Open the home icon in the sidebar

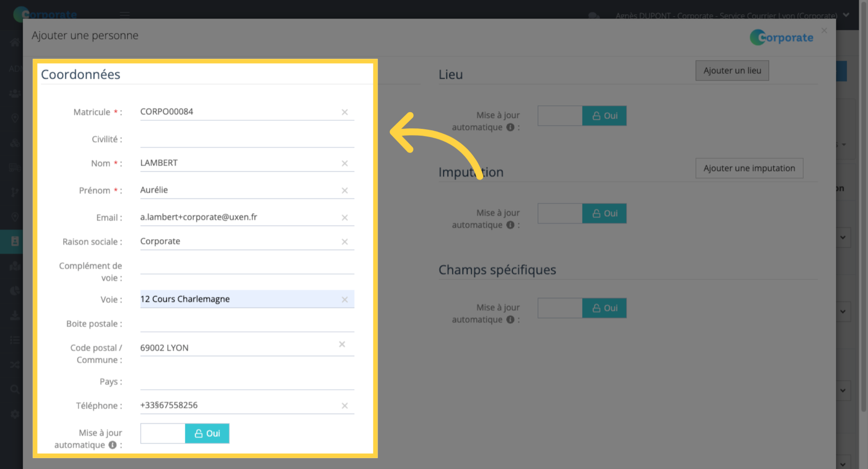(x=15, y=43)
